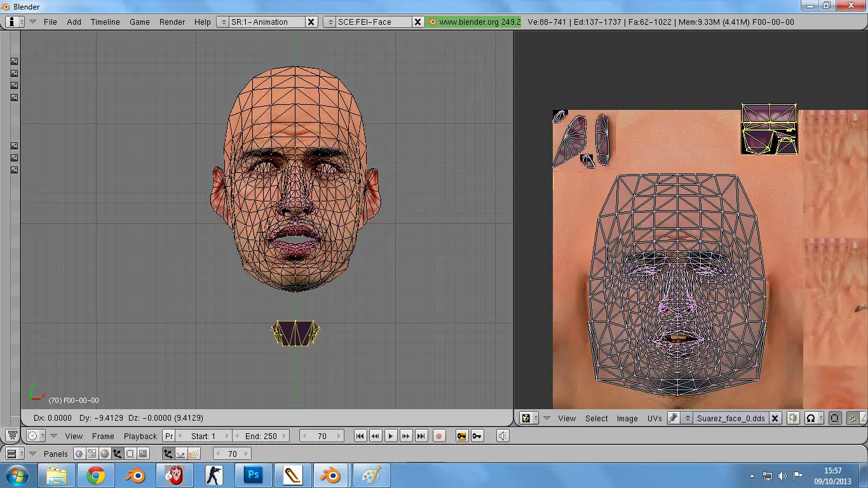Open Photoshop from the taskbar

(x=254, y=475)
